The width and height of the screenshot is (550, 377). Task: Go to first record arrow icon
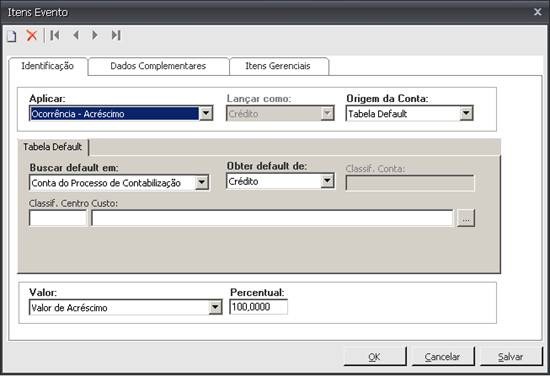coord(55,35)
